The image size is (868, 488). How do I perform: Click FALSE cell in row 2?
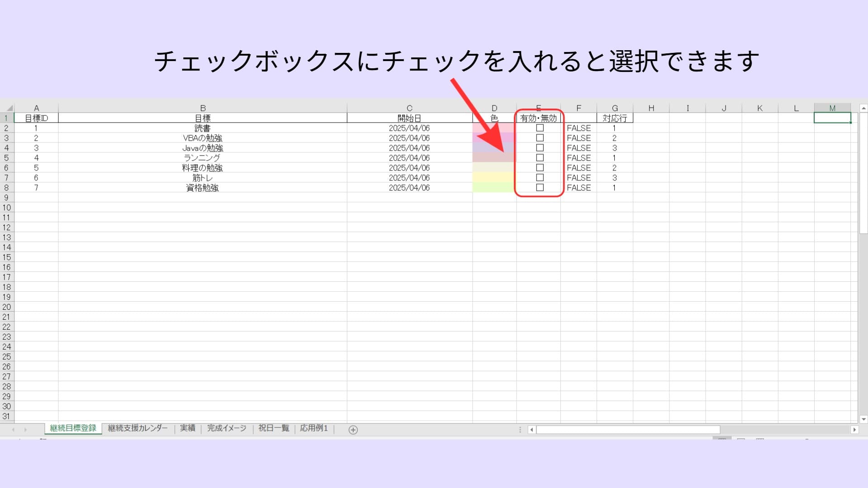click(x=579, y=128)
